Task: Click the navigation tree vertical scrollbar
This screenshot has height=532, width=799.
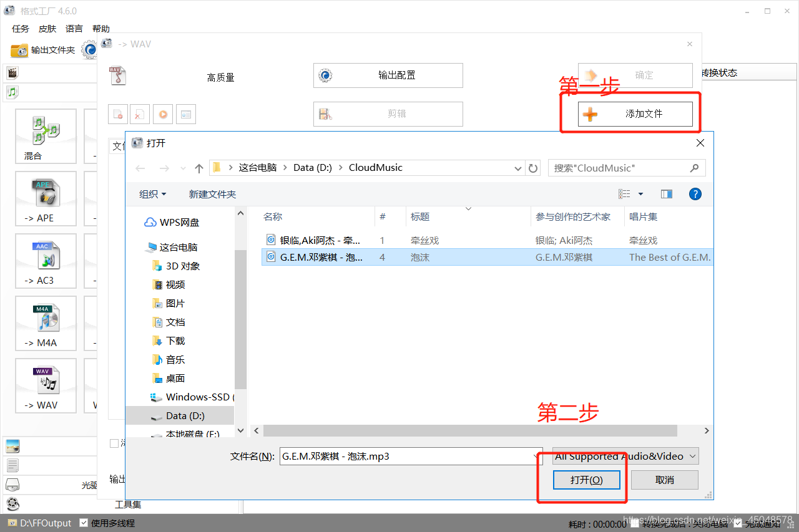Action: (240, 319)
